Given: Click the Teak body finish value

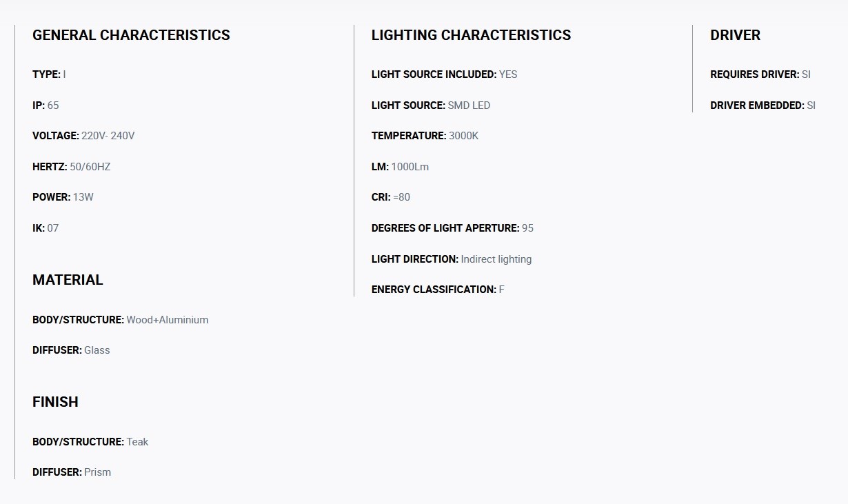Looking at the screenshot, I should [x=137, y=442].
